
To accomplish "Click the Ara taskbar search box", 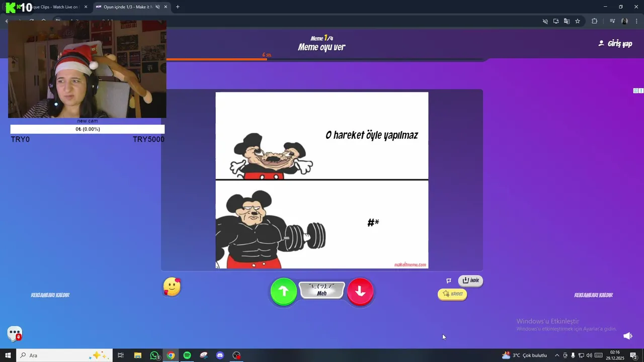I will point(64,355).
